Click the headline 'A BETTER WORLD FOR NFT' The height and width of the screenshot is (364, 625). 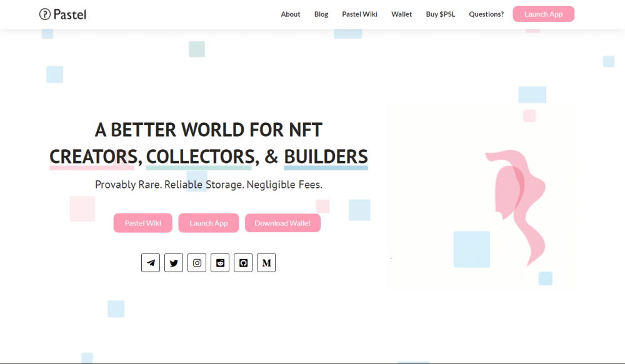(209, 130)
